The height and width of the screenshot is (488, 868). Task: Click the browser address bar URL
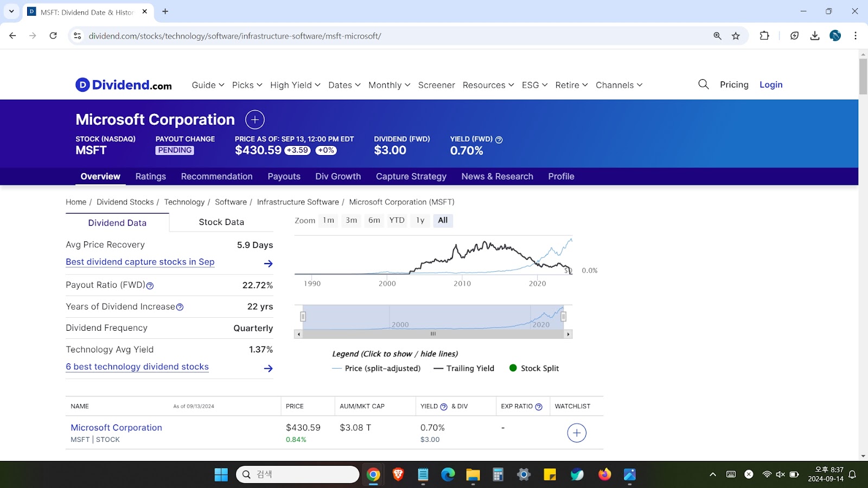click(x=235, y=36)
